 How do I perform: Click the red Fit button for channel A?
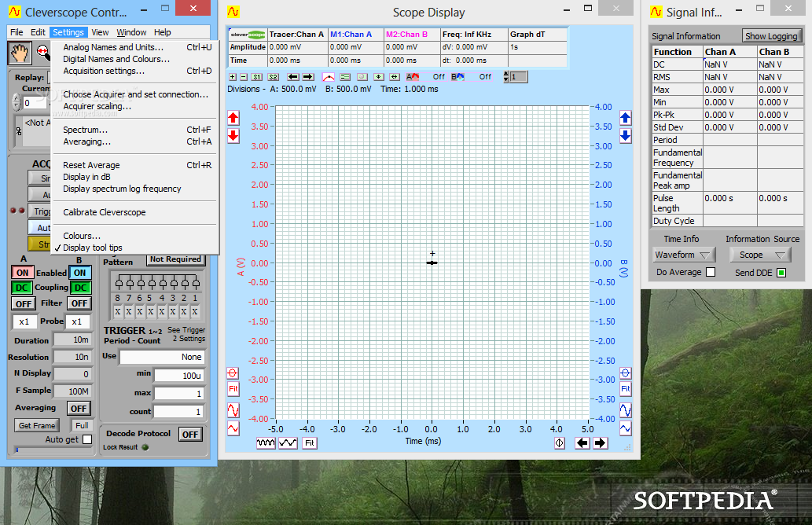tap(233, 389)
